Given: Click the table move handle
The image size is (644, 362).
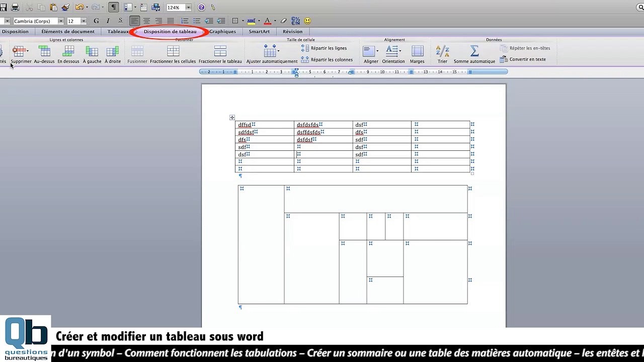Looking at the screenshot, I should (x=232, y=118).
